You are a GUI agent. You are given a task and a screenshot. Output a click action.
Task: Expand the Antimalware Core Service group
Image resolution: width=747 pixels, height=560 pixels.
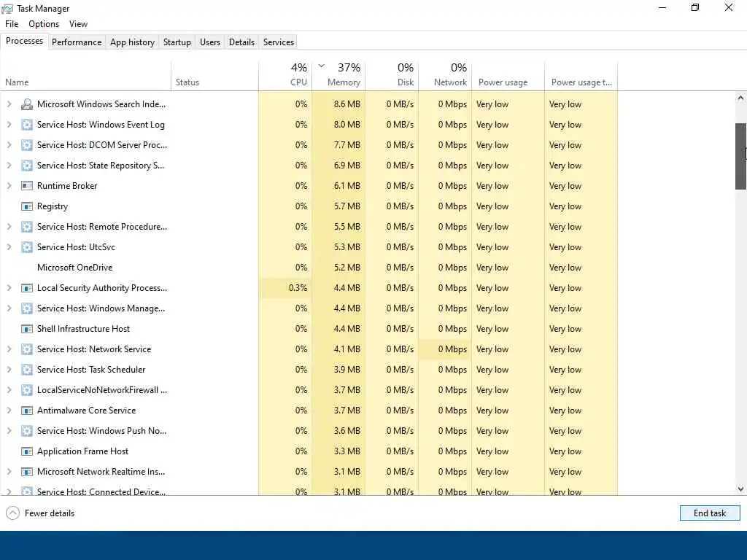9,411
